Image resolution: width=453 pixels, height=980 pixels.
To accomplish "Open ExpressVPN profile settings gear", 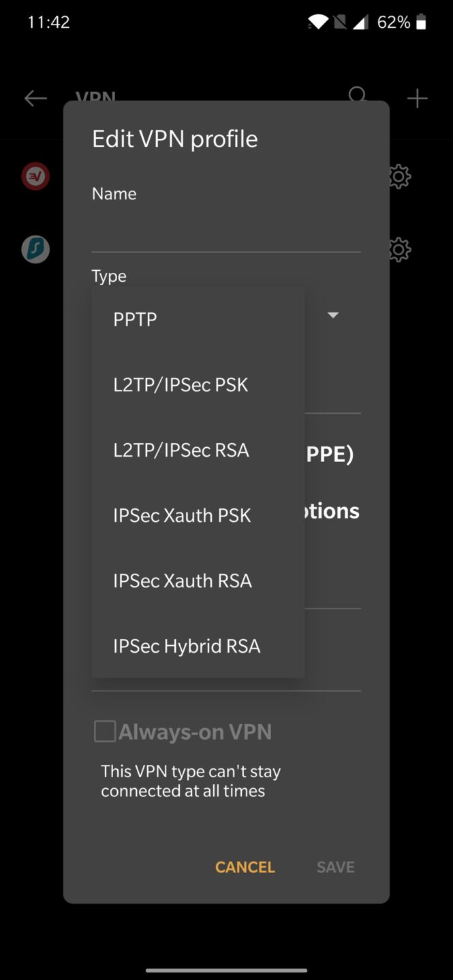I will pos(399,176).
